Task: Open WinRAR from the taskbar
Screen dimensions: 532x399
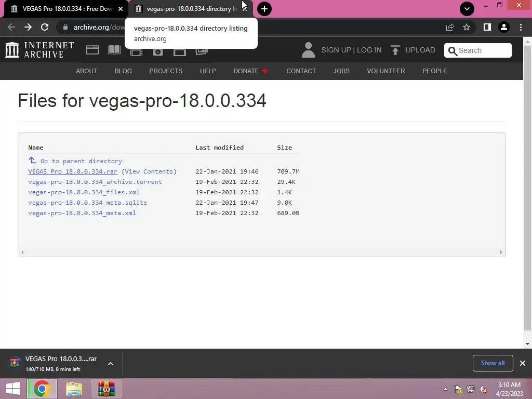Action: point(106,389)
